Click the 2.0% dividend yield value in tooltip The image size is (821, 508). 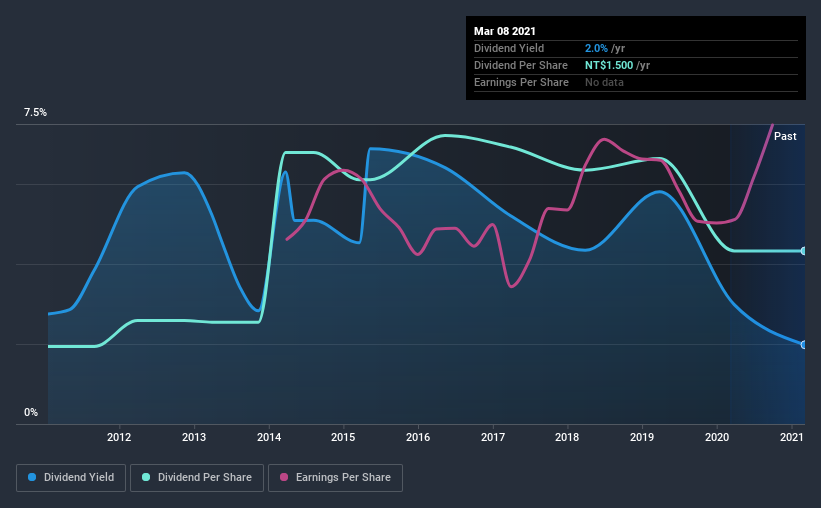click(596, 48)
